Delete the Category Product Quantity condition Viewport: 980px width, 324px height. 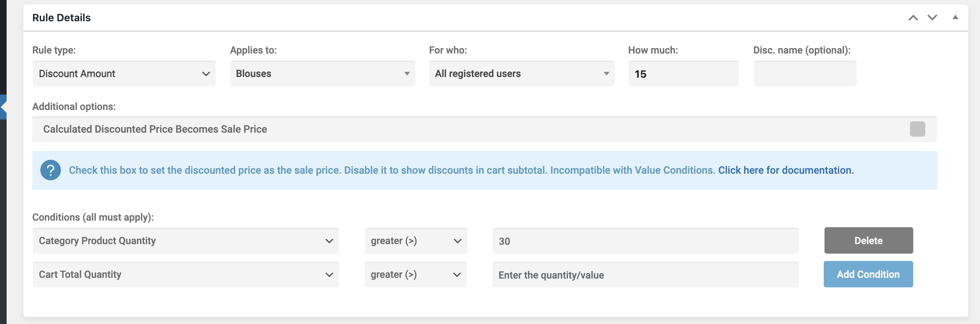click(869, 240)
